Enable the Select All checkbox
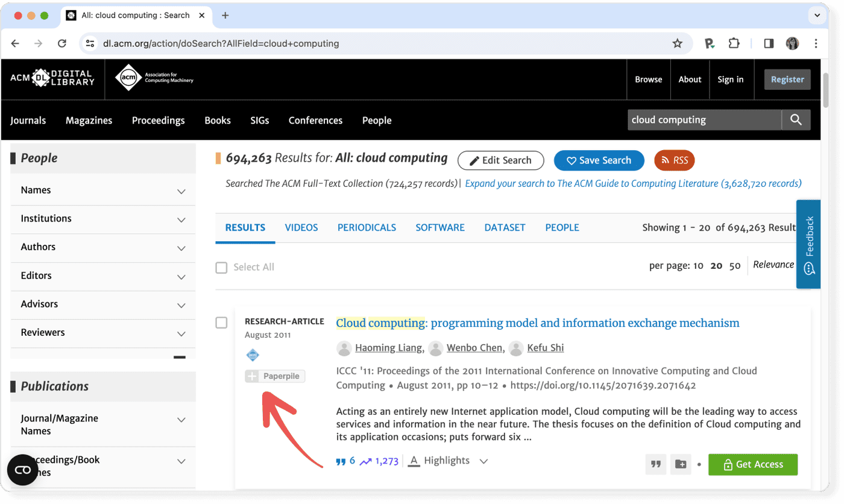This screenshot has width=844, height=504. click(x=221, y=267)
